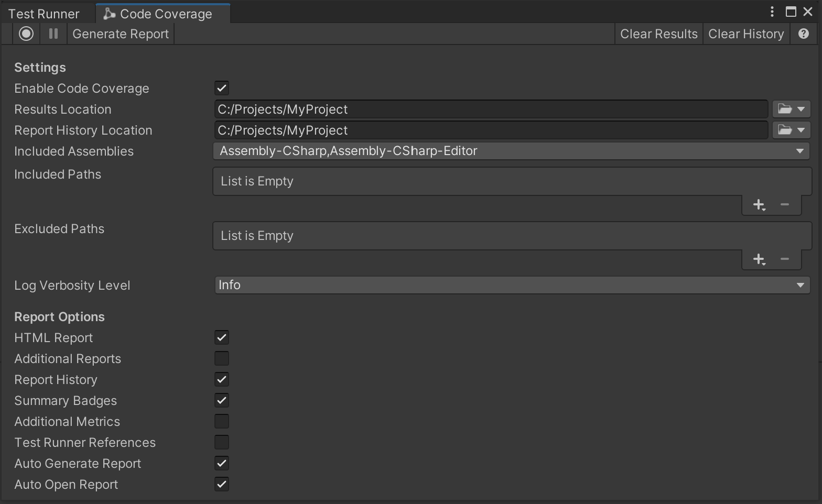Viewport: 822px width, 504px height.
Task: Uncheck the Auto Open Report option
Action: (x=222, y=484)
